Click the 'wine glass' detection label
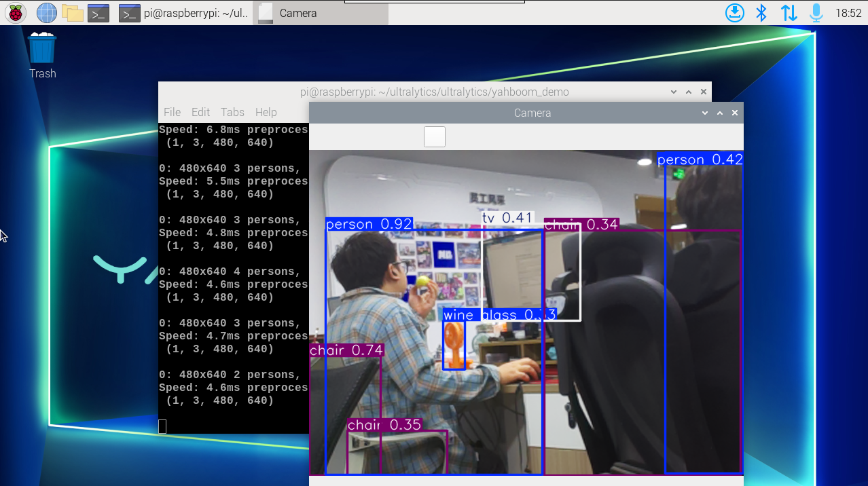Screen dimensions: 868x486 tap(499, 315)
